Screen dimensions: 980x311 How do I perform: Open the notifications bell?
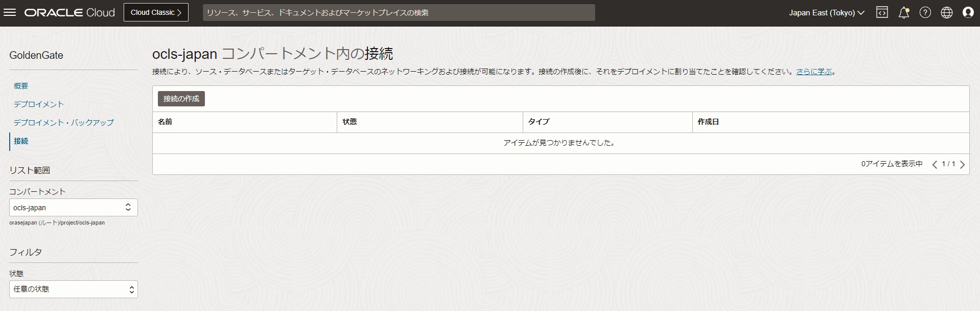904,12
